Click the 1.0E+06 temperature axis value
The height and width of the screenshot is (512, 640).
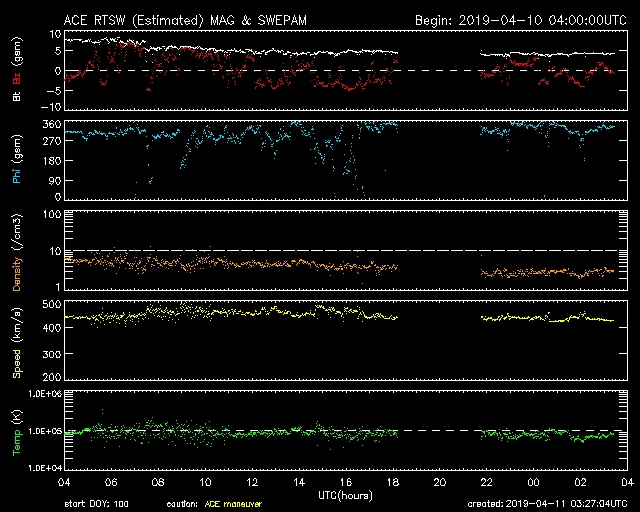click(x=40, y=395)
